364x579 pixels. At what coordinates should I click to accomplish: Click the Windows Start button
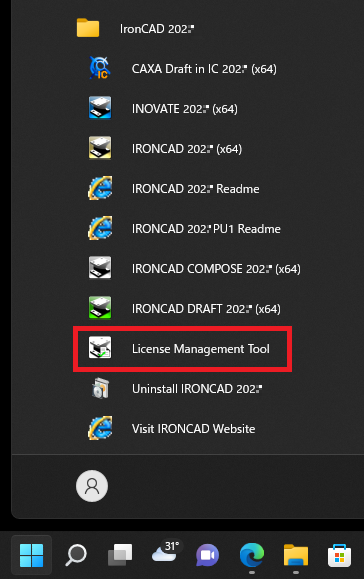(x=31, y=555)
